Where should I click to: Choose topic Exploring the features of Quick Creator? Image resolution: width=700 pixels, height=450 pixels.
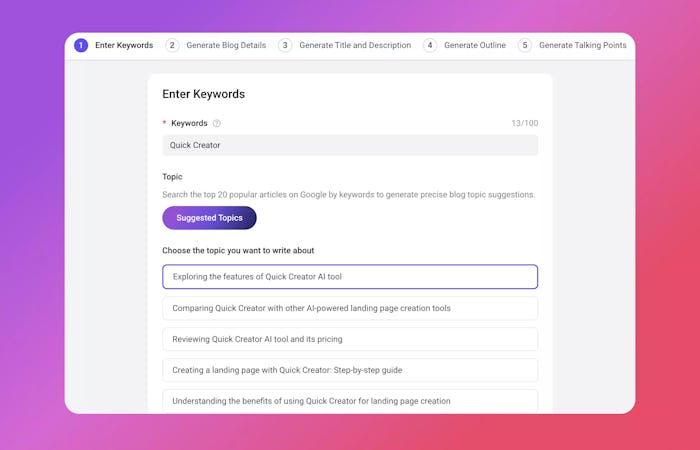point(350,277)
